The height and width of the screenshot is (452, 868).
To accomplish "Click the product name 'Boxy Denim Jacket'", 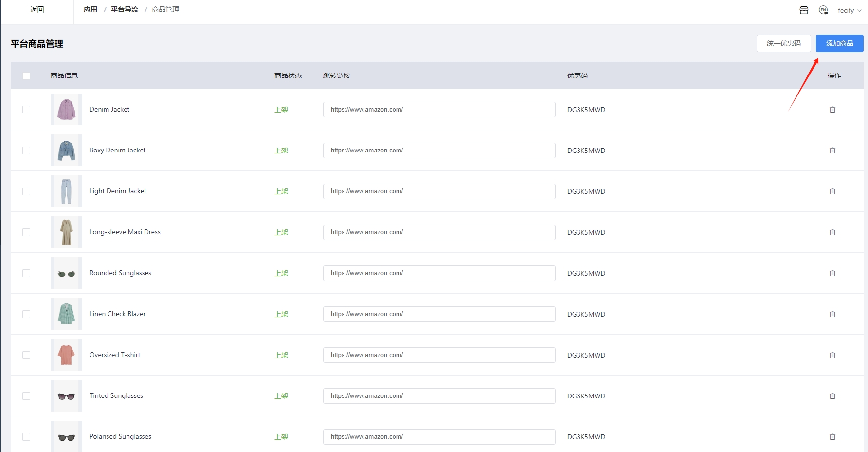I will [x=117, y=151].
